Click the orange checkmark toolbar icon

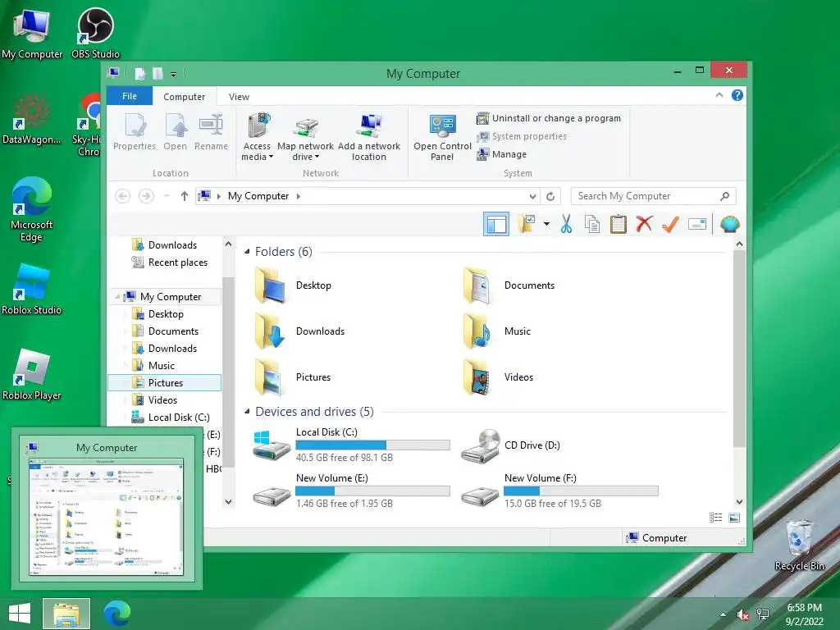pyautogui.click(x=671, y=224)
